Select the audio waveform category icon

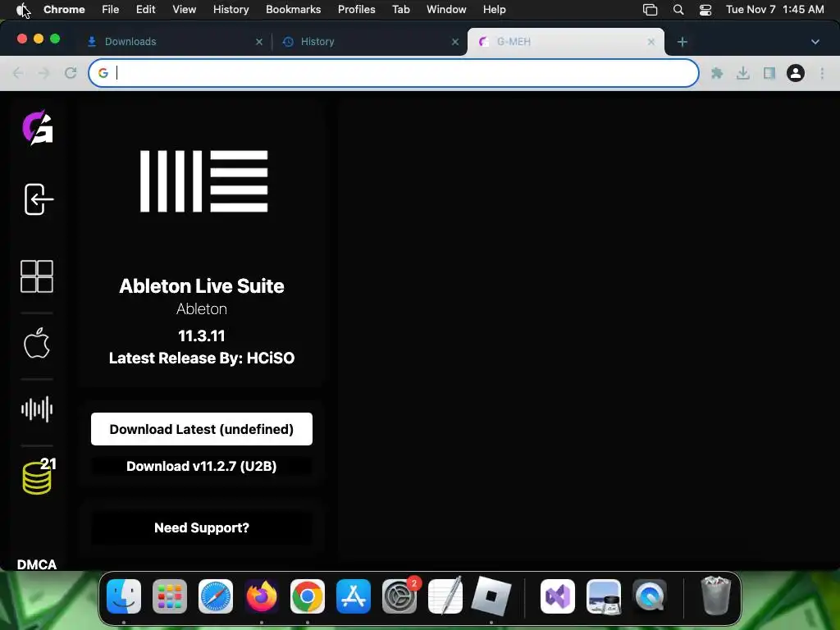37,409
